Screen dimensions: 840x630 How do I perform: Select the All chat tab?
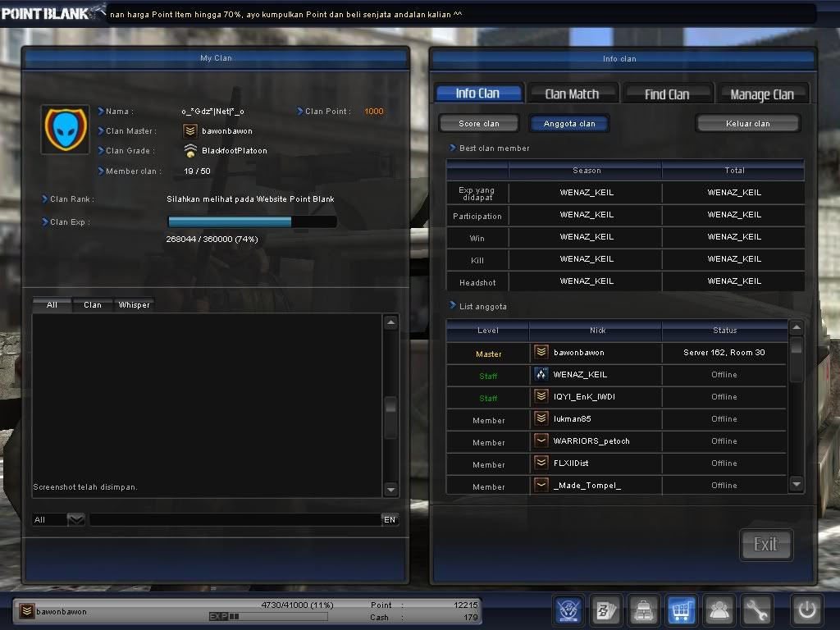(52, 305)
